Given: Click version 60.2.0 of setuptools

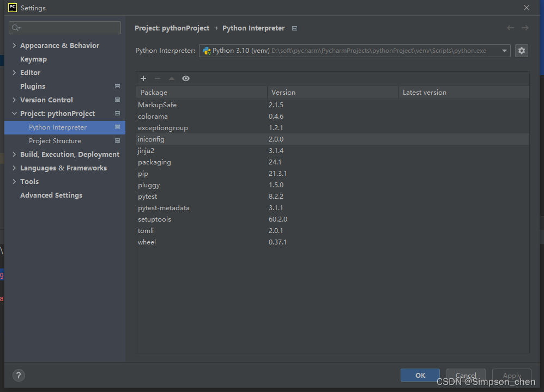Looking at the screenshot, I should pyautogui.click(x=278, y=219).
